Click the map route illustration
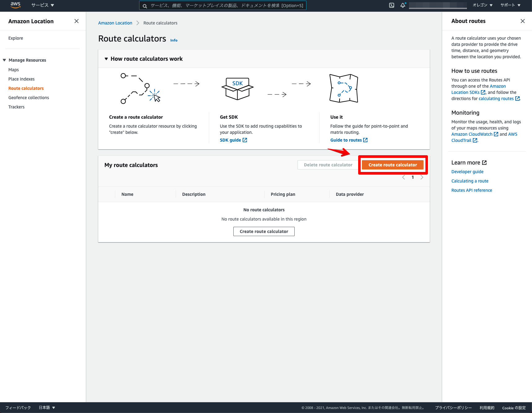This screenshot has height=413, width=532. 344,88
